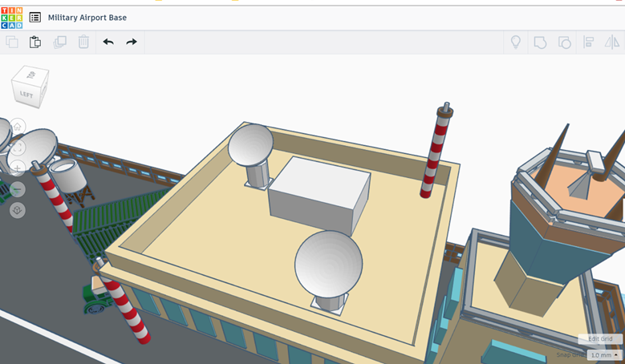This screenshot has height=364, width=625.
Task: Click the Mirror tool icon
Action: (612, 42)
